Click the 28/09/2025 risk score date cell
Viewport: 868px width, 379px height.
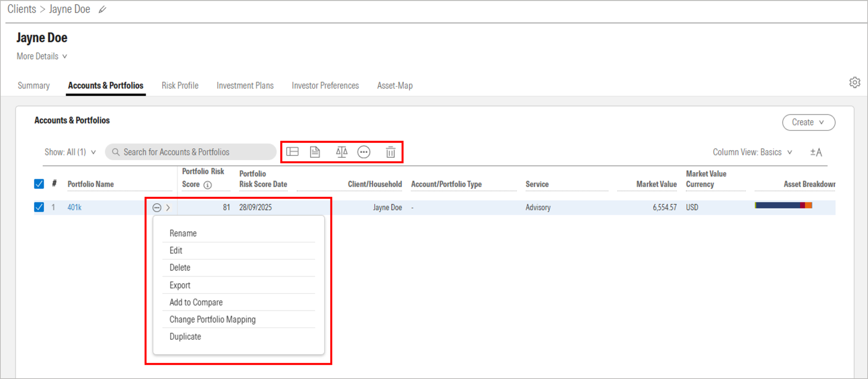pyautogui.click(x=255, y=208)
